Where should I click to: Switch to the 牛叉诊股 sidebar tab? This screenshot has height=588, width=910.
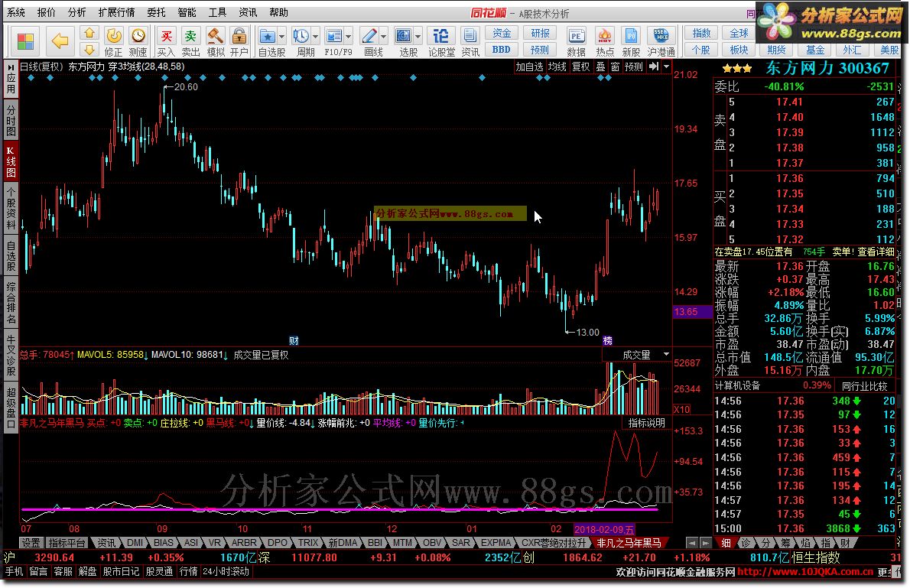(x=11, y=355)
